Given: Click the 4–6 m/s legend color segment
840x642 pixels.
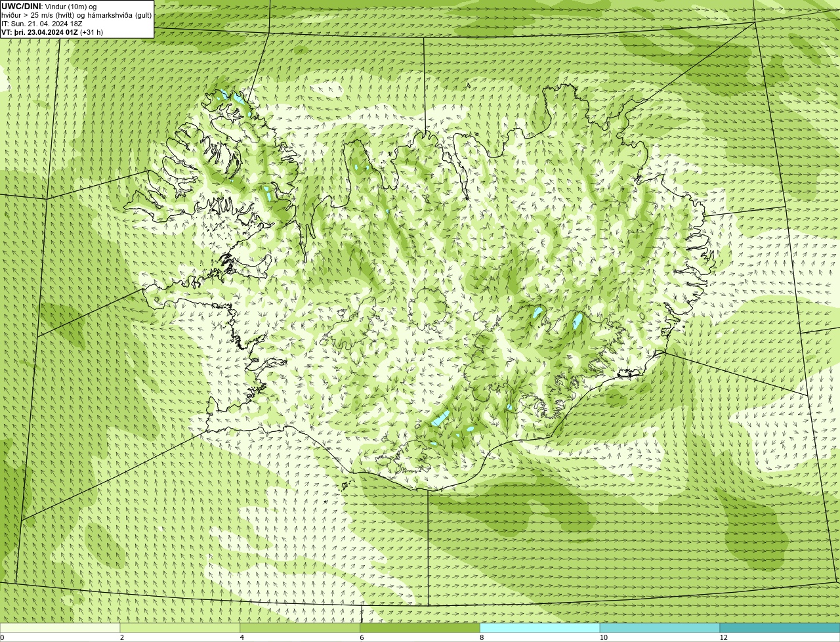Looking at the screenshot, I should (x=300, y=628).
